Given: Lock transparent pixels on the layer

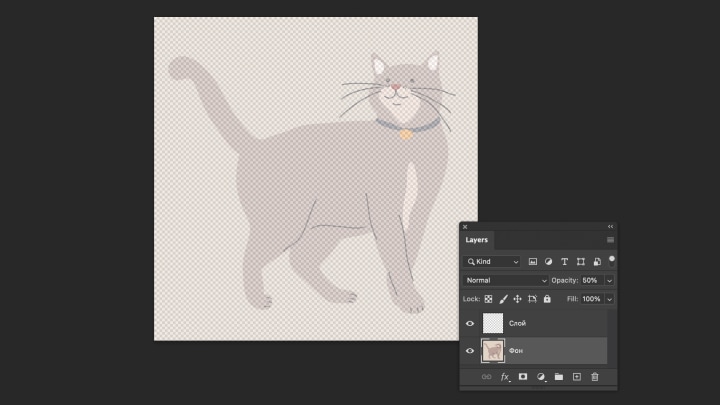Looking at the screenshot, I should coord(489,299).
